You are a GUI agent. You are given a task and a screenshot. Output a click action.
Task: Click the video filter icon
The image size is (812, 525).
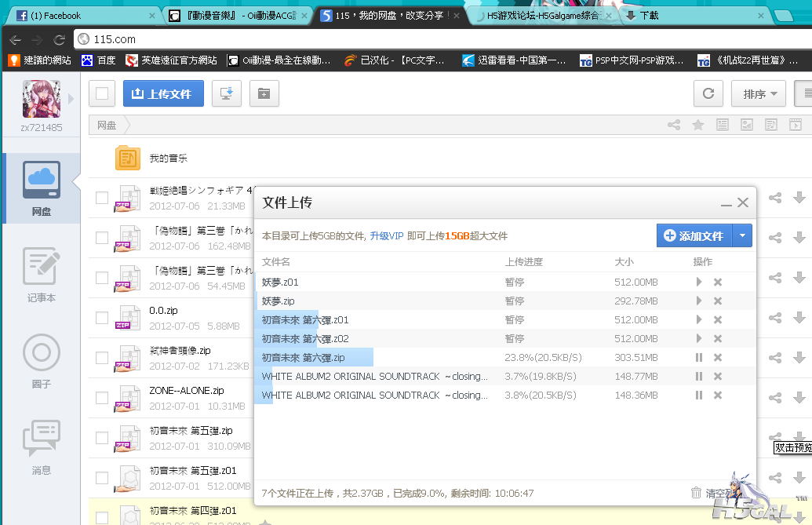[x=796, y=125]
